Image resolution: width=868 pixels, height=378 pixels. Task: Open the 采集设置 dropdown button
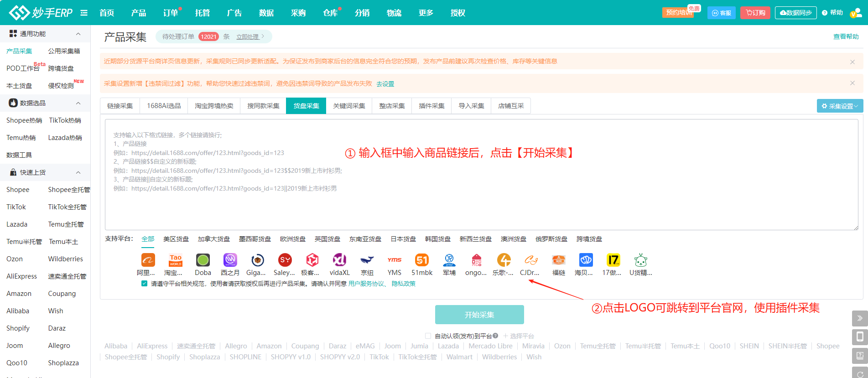pyautogui.click(x=839, y=106)
